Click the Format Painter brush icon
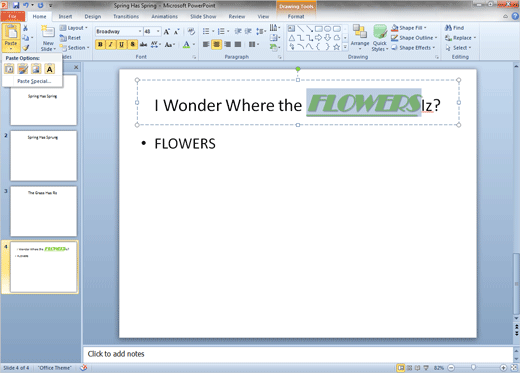The height and width of the screenshot is (373, 520). coord(26,48)
